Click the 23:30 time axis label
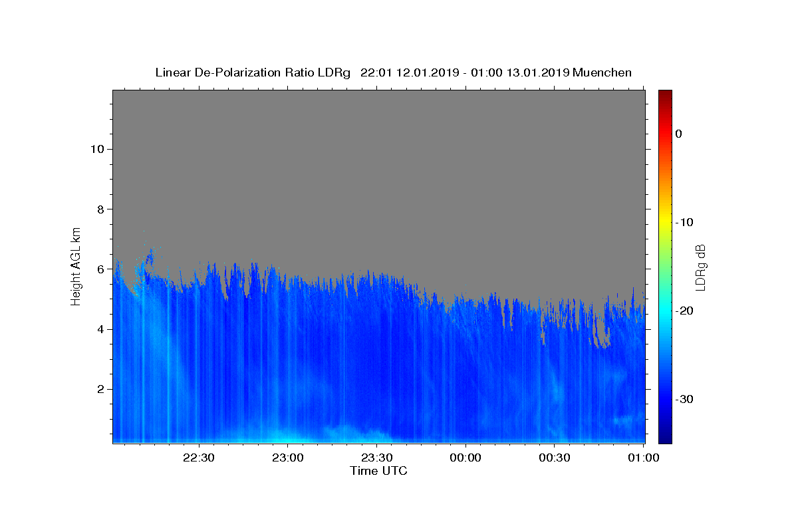Image resolution: width=798 pixels, height=532 pixels. tap(377, 458)
